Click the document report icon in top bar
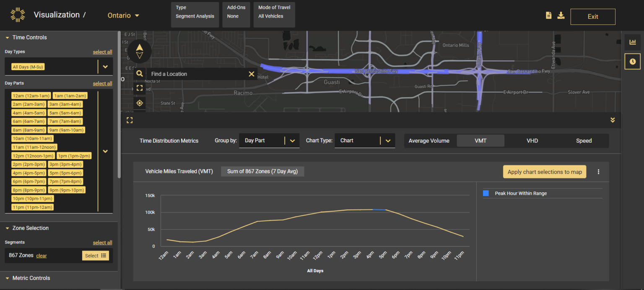The height and width of the screenshot is (290, 644). [548, 15]
